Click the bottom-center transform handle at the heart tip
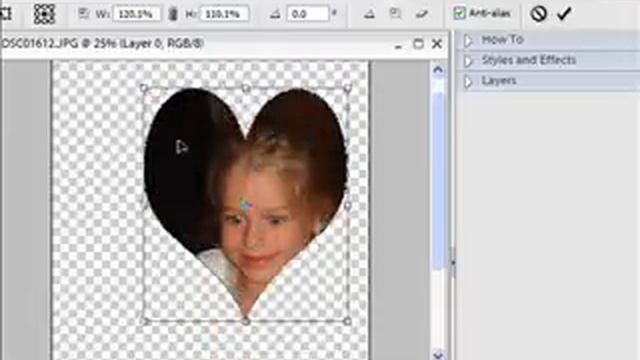Image resolution: width=640 pixels, height=360 pixels. 246,321
